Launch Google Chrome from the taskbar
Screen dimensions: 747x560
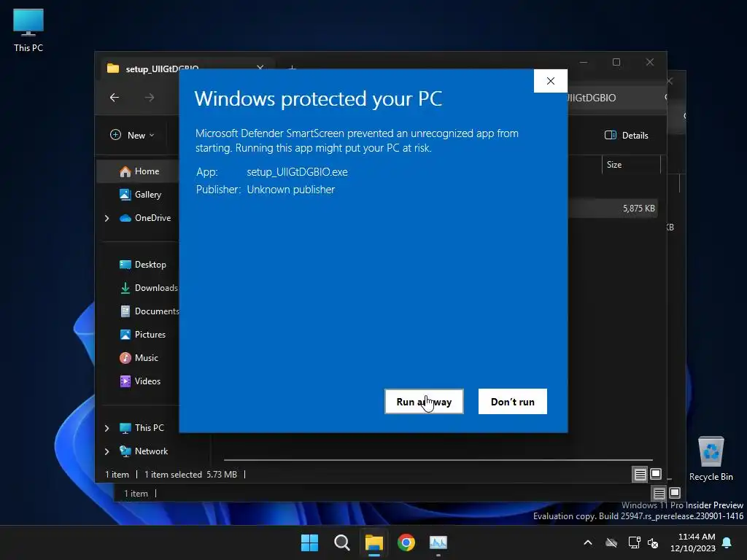[406, 542]
